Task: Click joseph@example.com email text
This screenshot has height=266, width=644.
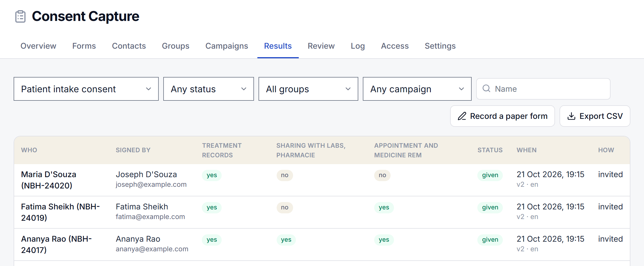Action: click(151, 185)
